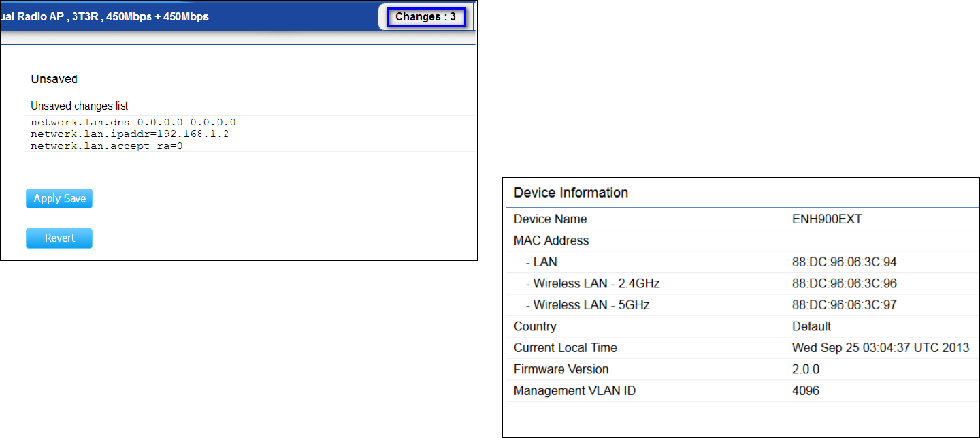Click the Unsaved changes list label
Image resolution: width=980 pixels, height=438 pixels.
pos(80,106)
